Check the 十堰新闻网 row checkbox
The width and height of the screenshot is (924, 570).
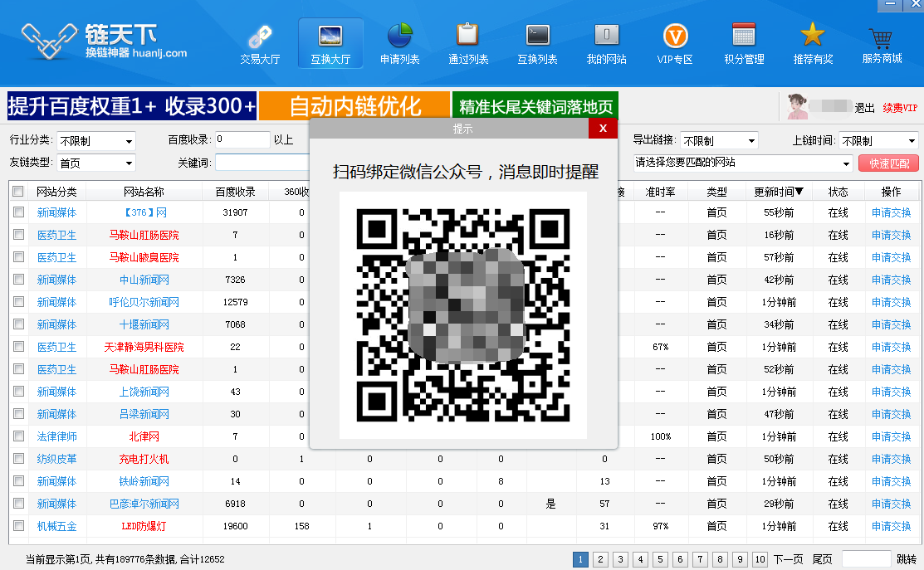click(18, 324)
